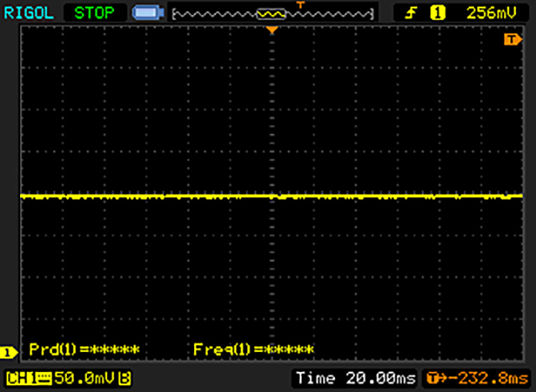Click the Freq(1) frequency measurement readout
Screen dimensions: 536x392
click(253, 349)
